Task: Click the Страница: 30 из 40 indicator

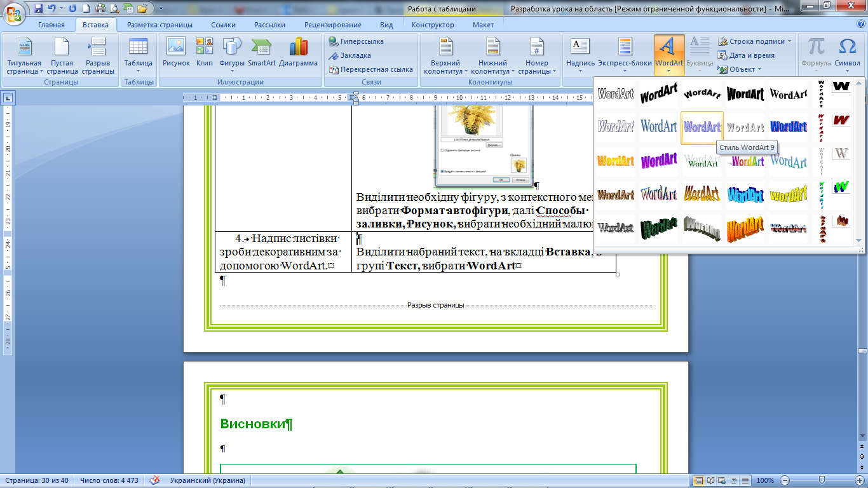Action: (x=37, y=481)
